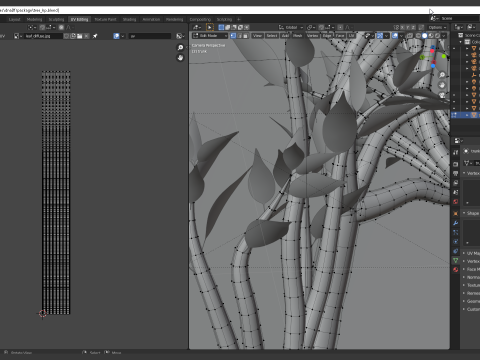480x360 pixels.
Task: Click 3D viewport pan hand gizmo
Action: click(442, 85)
